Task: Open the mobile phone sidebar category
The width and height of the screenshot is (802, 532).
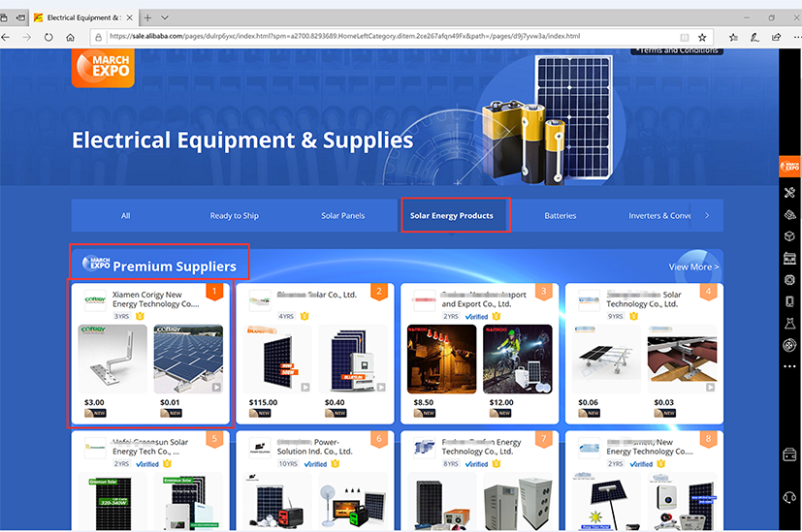Action: tap(789, 301)
